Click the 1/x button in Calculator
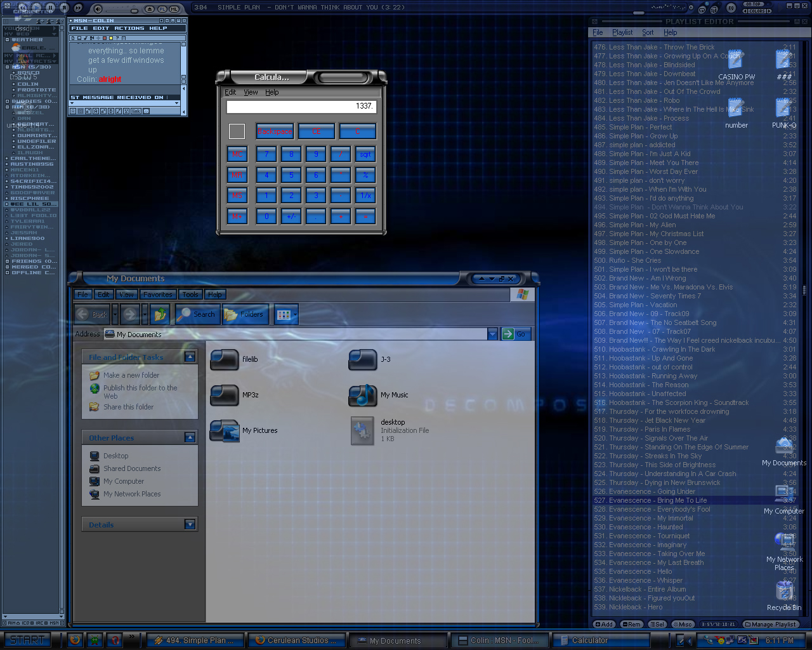This screenshot has width=812, height=650. [x=365, y=196]
